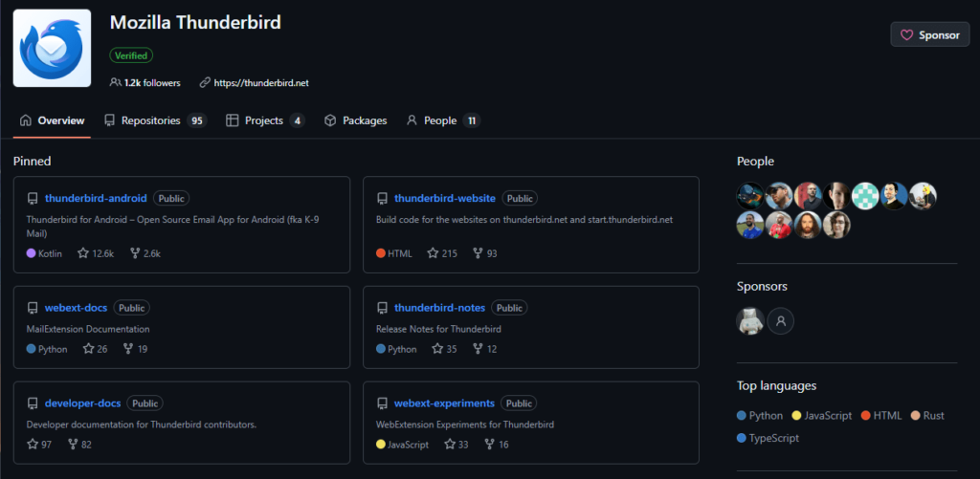Click the first sponsor avatar
980x479 pixels.
tap(750, 321)
